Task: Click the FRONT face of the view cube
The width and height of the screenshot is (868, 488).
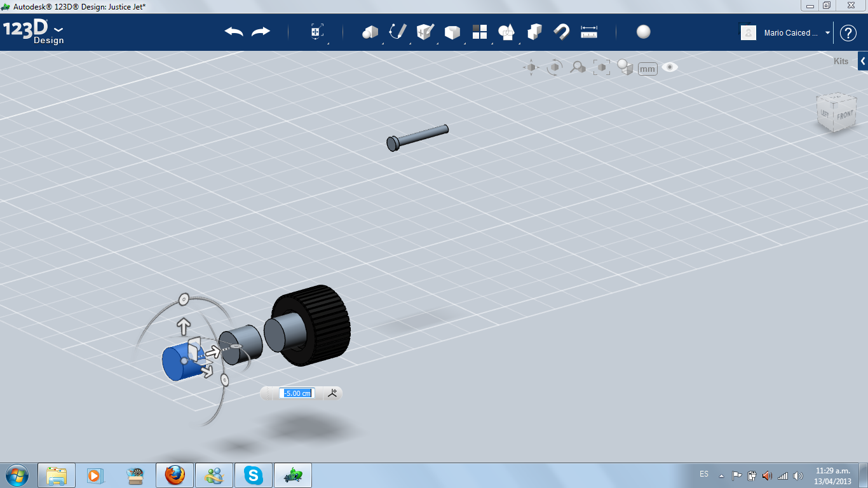Action: (844, 116)
